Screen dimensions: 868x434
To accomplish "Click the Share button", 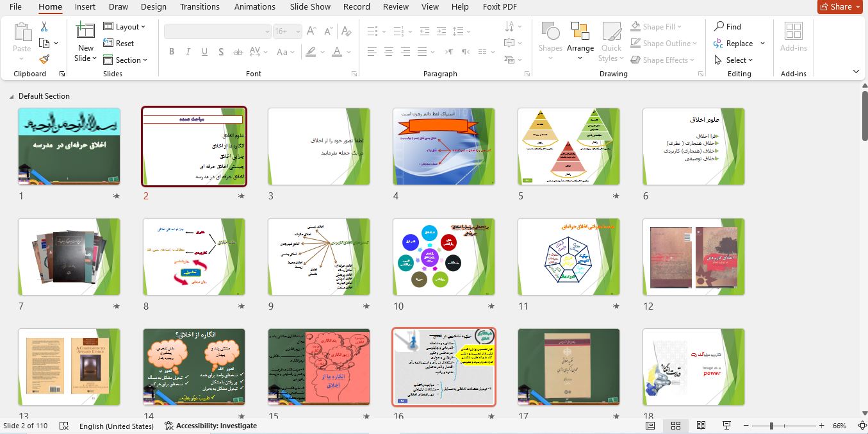I will pyautogui.click(x=840, y=7).
